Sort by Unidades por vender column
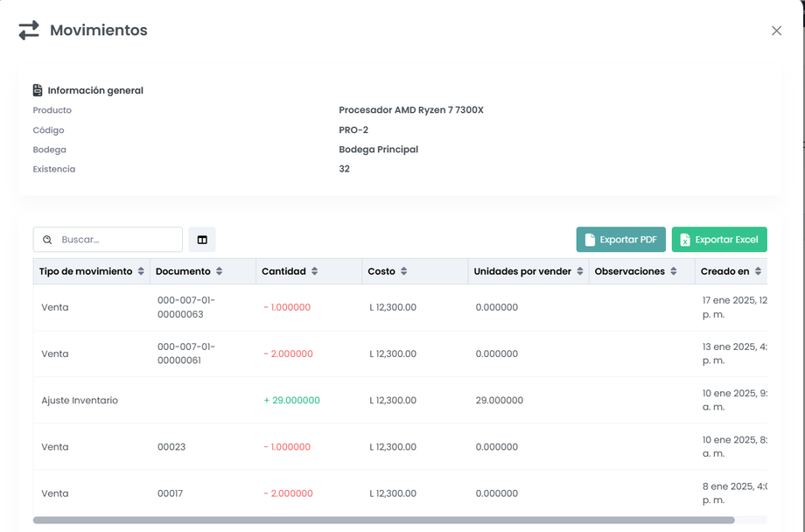 pyautogui.click(x=580, y=271)
